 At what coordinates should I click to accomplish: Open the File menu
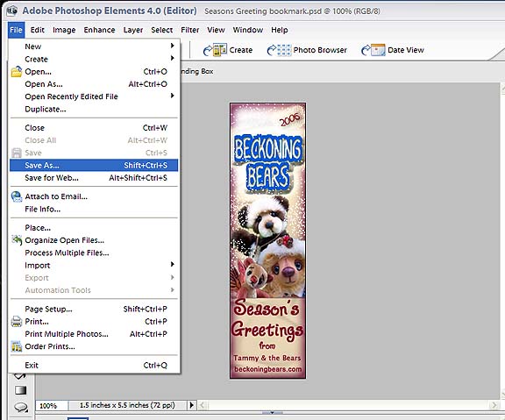click(x=16, y=30)
